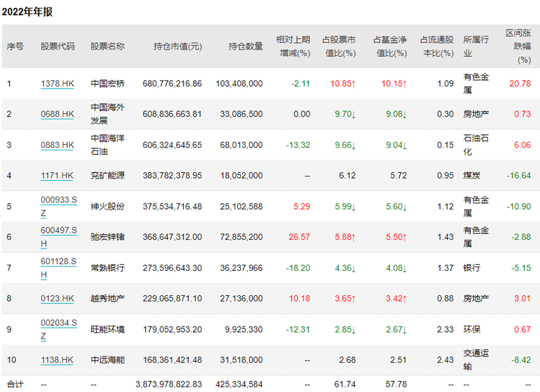Click holding quantity 25,102,588
540x392 pixels.
[242, 207]
